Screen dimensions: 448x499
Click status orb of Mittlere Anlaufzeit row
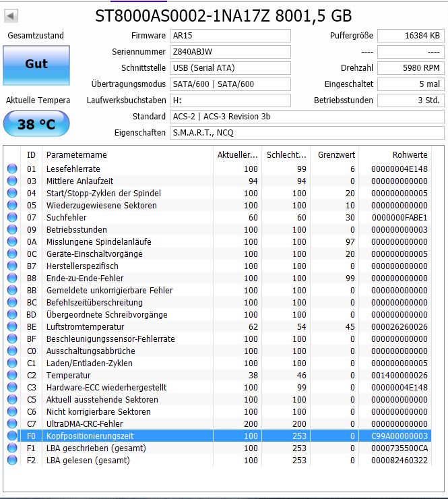tap(12, 181)
